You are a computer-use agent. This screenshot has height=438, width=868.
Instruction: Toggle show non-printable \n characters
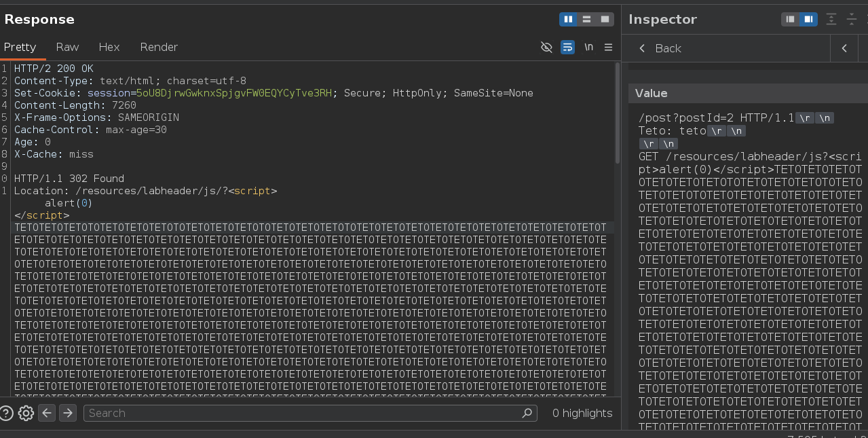588,47
